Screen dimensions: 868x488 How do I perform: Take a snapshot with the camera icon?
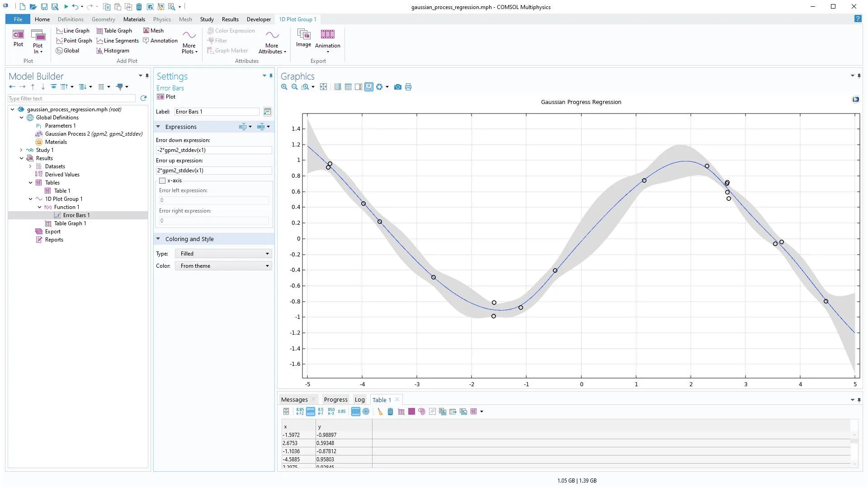pyautogui.click(x=397, y=87)
